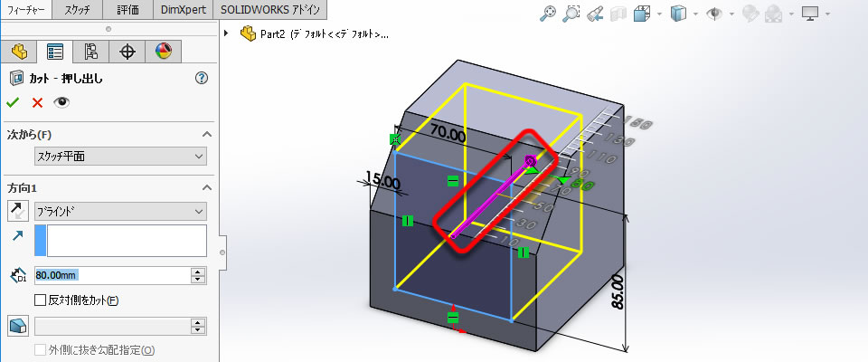This screenshot has width=868, height=362.
Task: Click the Hide/Show Items eye icon
Action: click(x=714, y=14)
